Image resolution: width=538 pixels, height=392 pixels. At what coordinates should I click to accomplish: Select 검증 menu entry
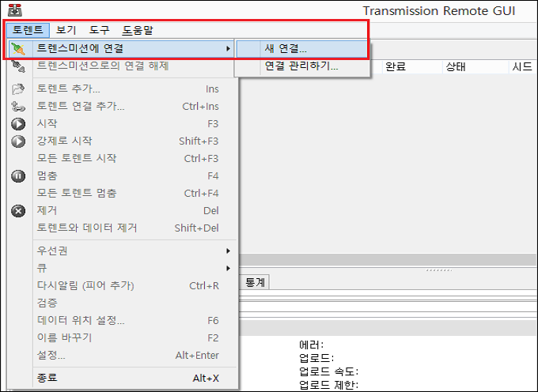(x=122, y=303)
